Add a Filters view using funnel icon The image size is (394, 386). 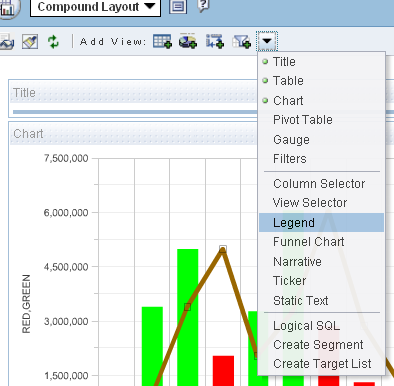pos(241,42)
